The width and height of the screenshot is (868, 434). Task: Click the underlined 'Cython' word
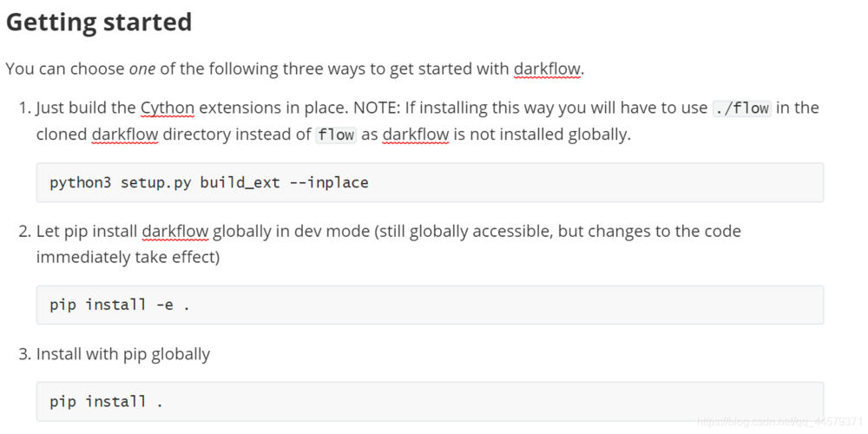(168, 108)
